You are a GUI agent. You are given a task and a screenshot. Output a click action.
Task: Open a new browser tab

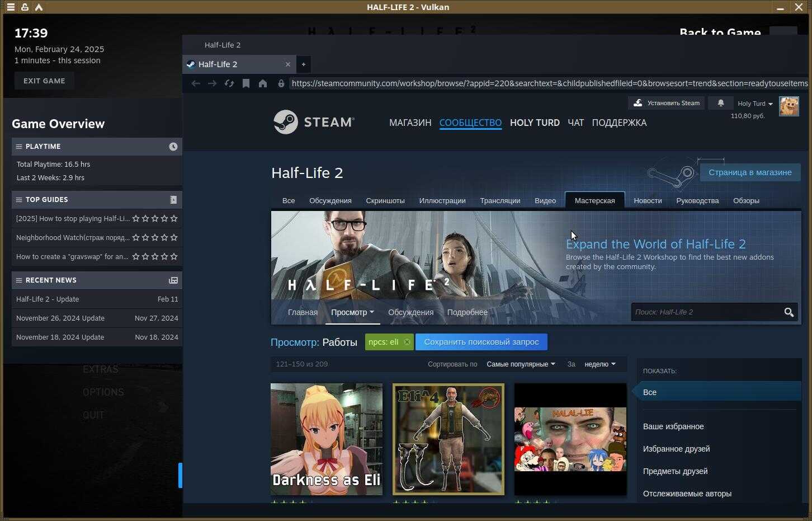tap(304, 64)
